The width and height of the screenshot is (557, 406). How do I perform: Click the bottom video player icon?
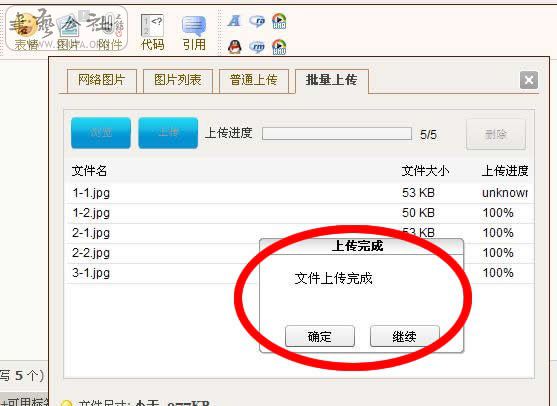pos(279,47)
